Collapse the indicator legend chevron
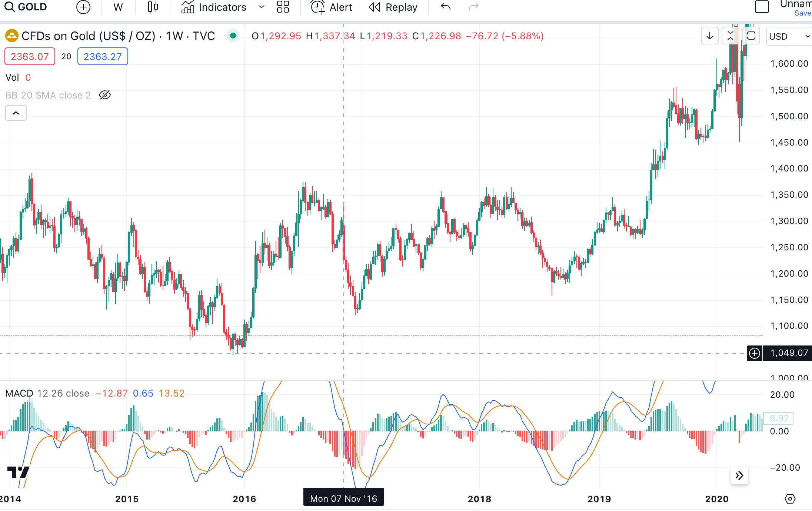The height and width of the screenshot is (511, 812). click(16, 113)
